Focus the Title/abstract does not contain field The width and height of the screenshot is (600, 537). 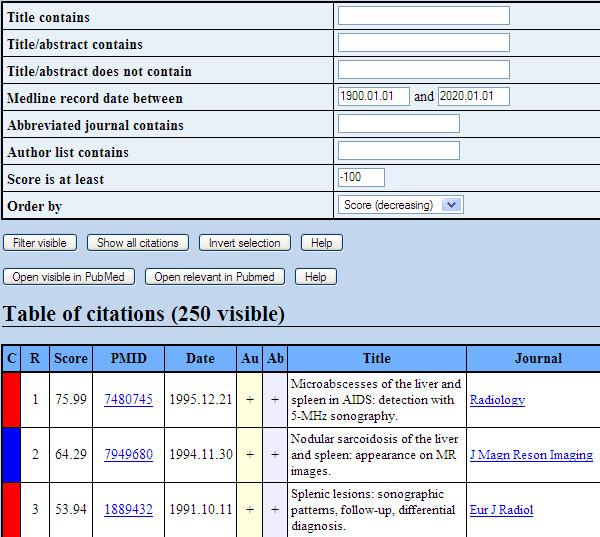(423, 70)
